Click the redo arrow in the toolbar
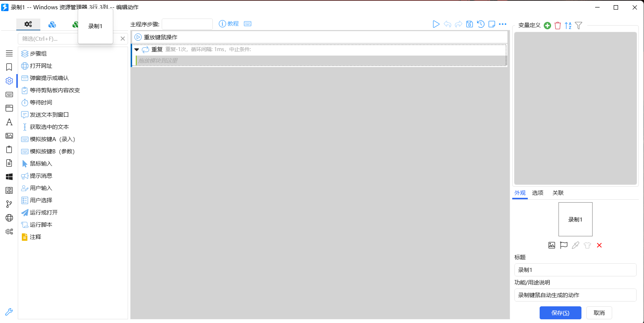Screen dimensions: 644x323 [459, 24]
